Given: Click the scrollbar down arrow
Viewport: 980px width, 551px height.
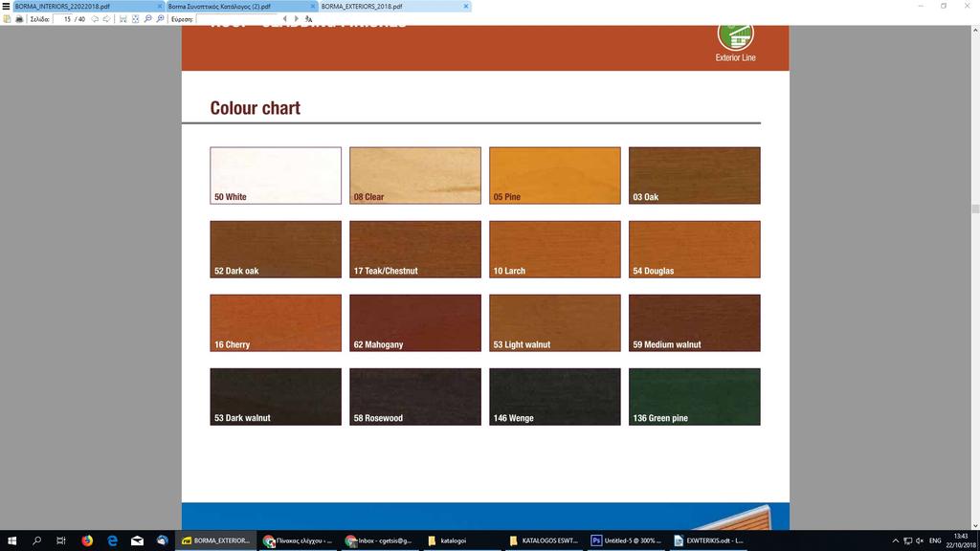Looking at the screenshot, I should coord(975,526).
